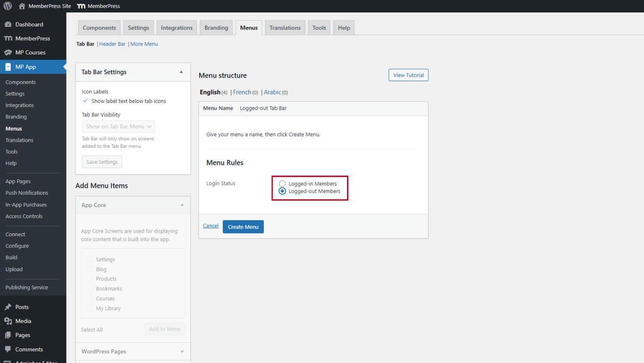Open Comments bubble icon in sidebar
Viewport: 644px width, 363px height.
pos(8,349)
